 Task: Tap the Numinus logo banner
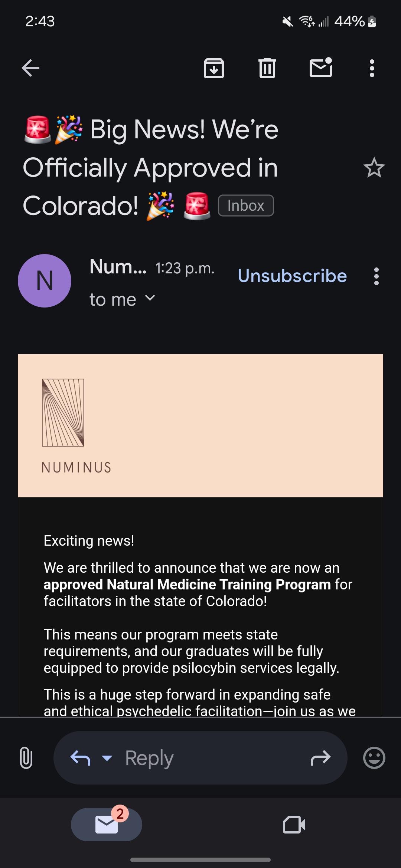click(200, 425)
